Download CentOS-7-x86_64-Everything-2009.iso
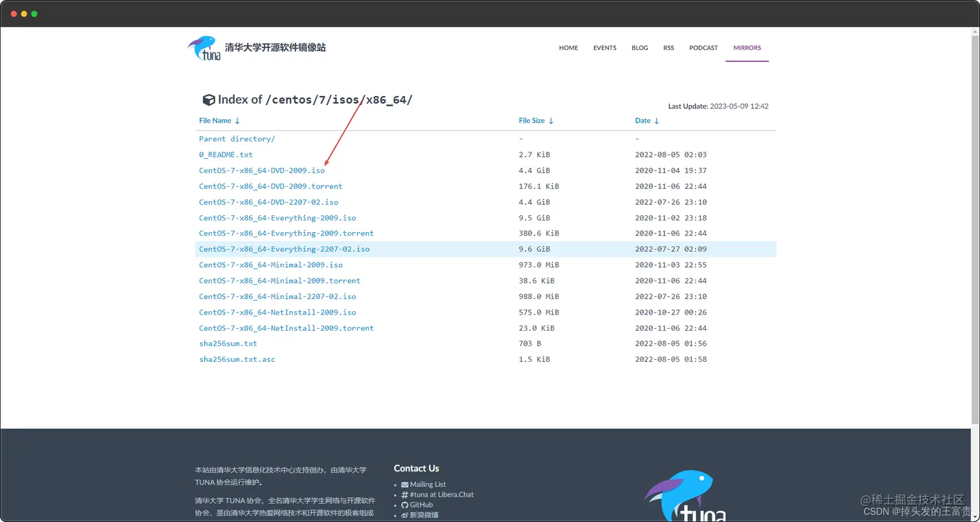Image resolution: width=980 pixels, height=522 pixels. click(277, 218)
